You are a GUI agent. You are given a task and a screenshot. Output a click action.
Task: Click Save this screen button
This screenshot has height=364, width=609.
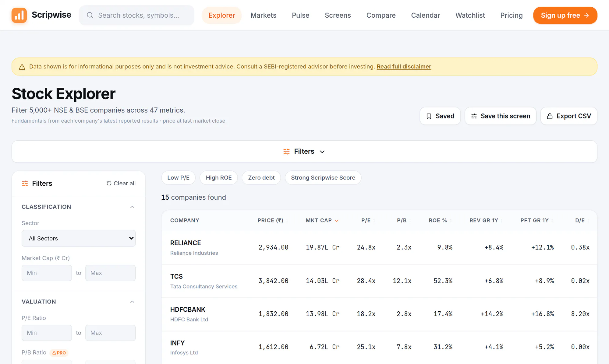tap(501, 116)
